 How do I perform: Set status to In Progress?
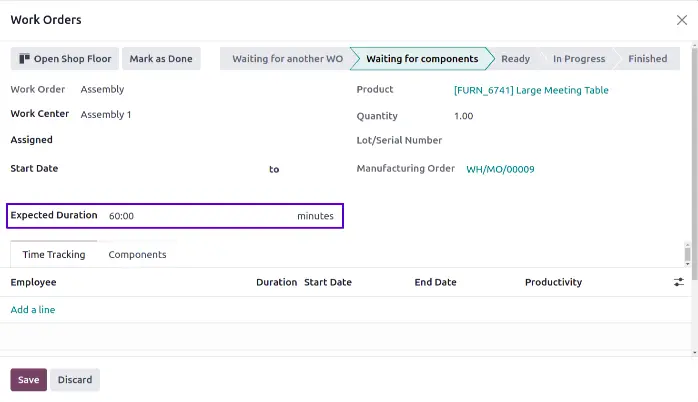[x=578, y=59]
